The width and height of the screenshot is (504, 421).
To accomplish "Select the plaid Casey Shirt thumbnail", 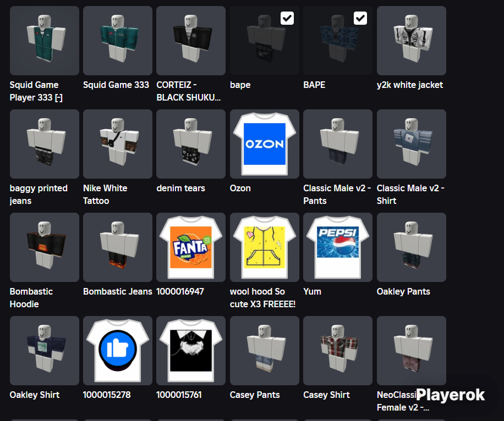I will (x=338, y=351).
